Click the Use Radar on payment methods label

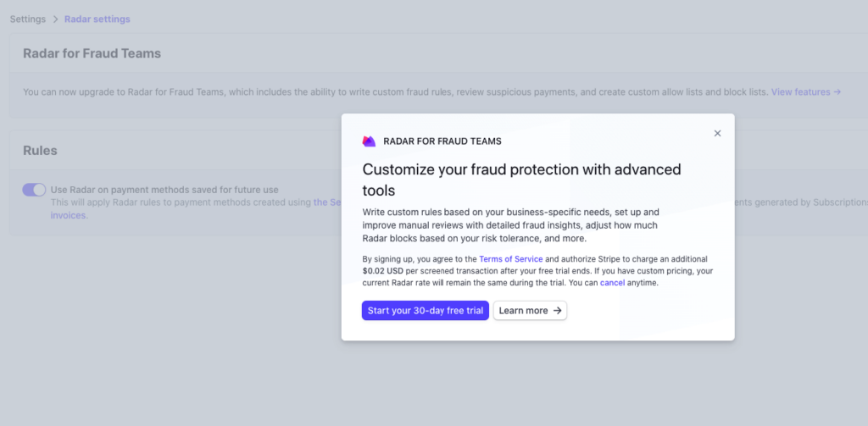164,190
